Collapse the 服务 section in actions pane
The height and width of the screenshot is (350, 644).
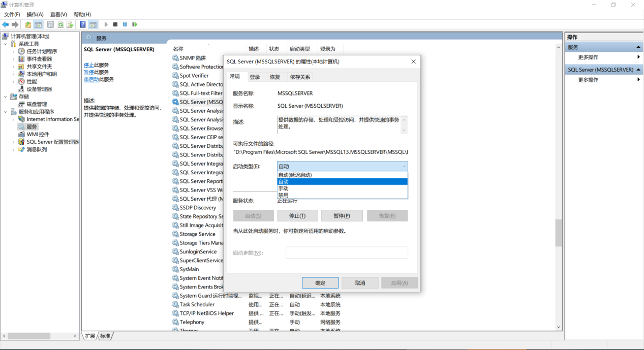[638, 47]
